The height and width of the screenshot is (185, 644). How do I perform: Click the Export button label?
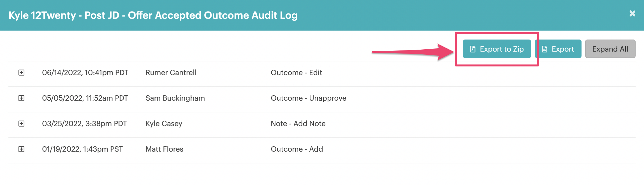pyautogui.click(x=563, y=49)
